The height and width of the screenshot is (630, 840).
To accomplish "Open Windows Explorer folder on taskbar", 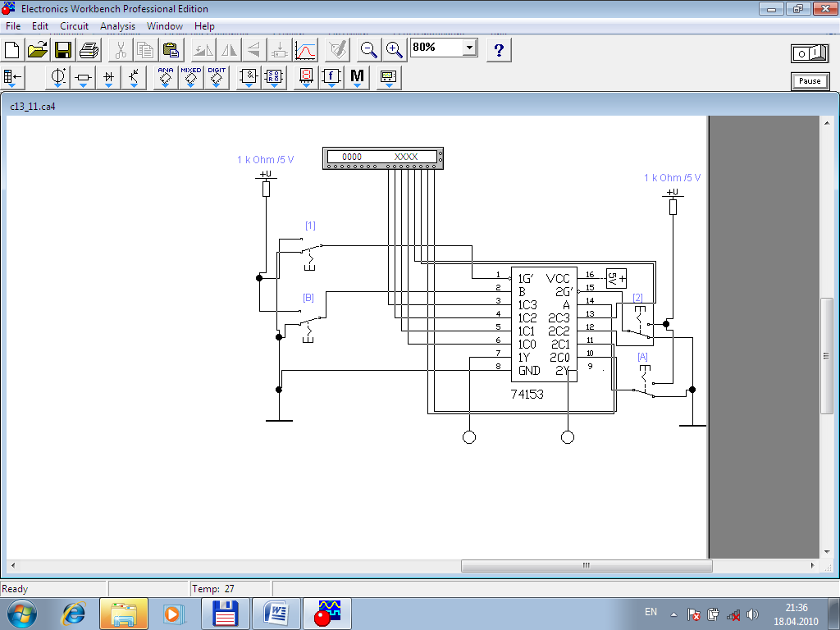I will click(123, 614).
